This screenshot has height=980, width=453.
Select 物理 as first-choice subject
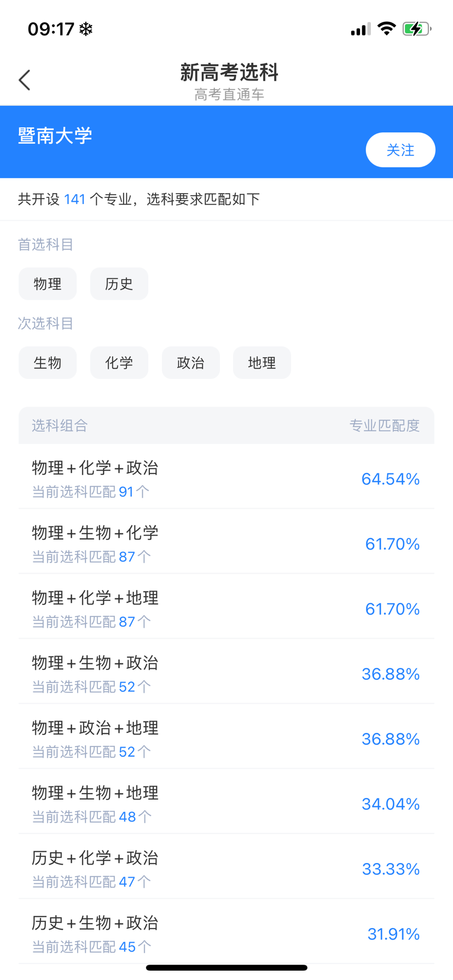coord(48,284)
